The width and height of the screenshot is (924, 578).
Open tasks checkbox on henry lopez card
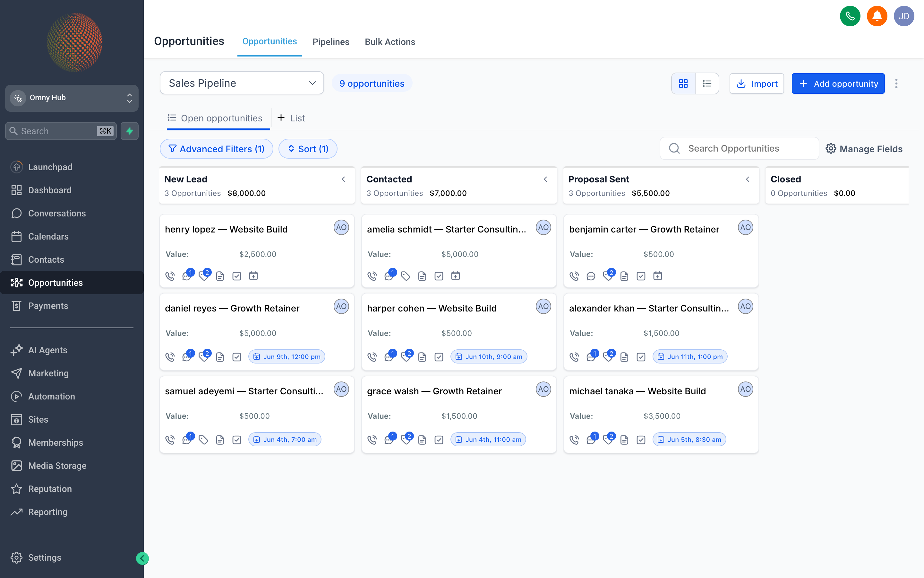pos(237,276)
